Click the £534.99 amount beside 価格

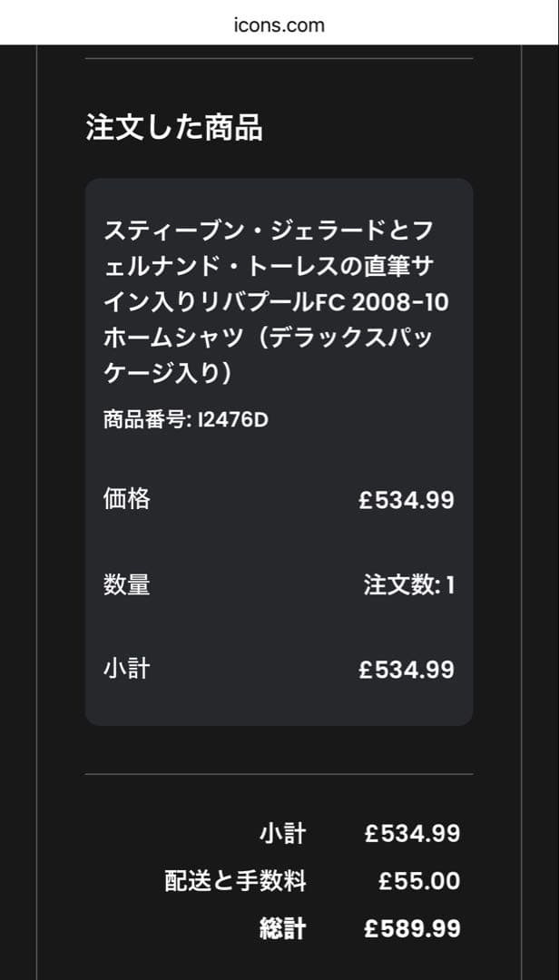(x=406, y=500)
